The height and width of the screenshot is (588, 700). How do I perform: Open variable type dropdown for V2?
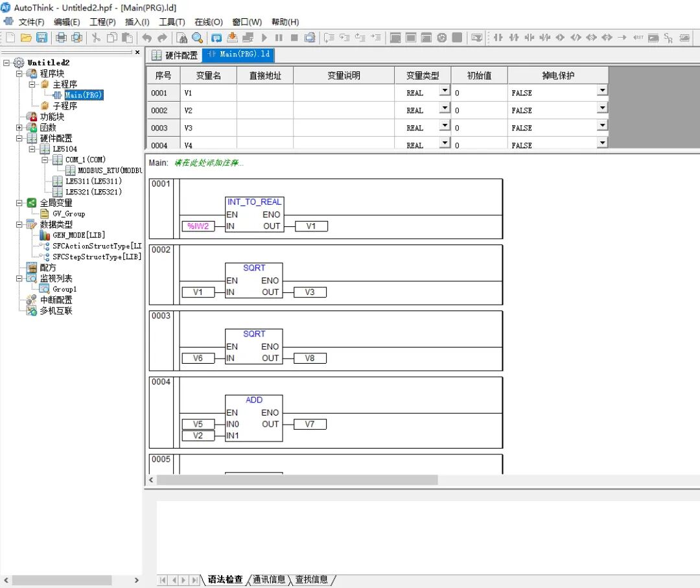(445, 108)
